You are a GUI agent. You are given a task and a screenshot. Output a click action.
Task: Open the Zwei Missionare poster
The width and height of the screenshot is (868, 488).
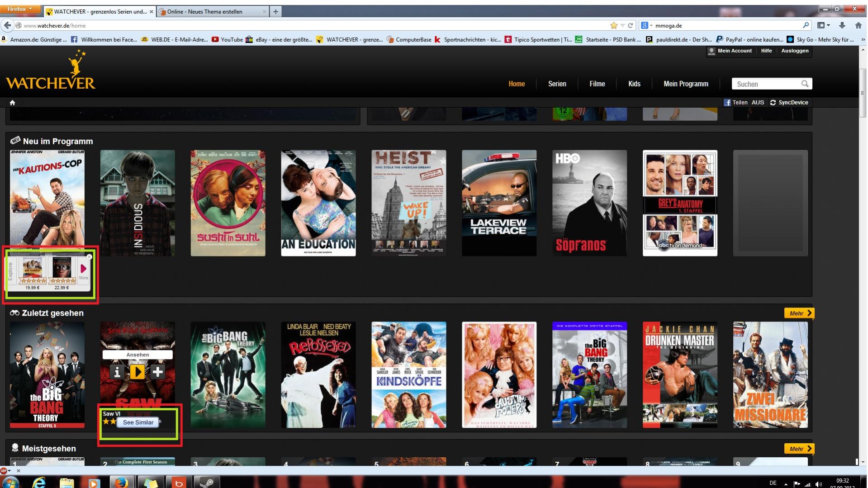click(x=771, y=375)
